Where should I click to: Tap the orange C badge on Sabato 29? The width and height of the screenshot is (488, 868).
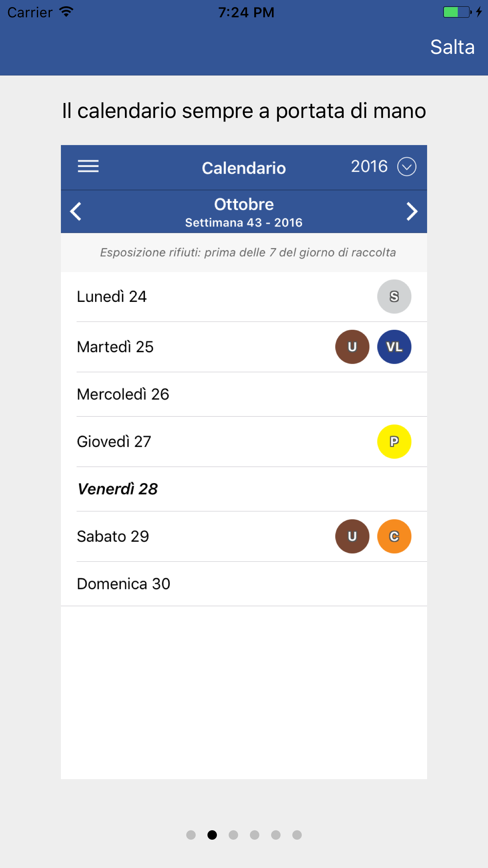coord(394,536)
